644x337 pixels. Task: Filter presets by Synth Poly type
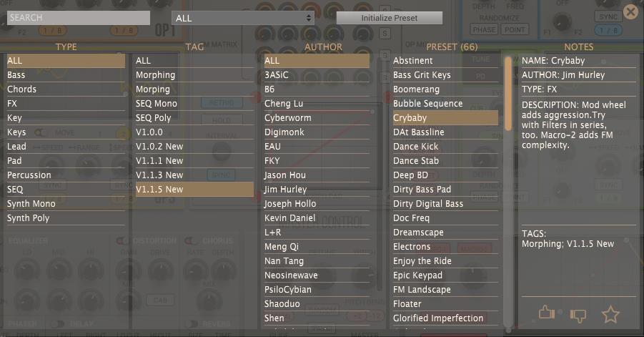click(x=66, y=218)
